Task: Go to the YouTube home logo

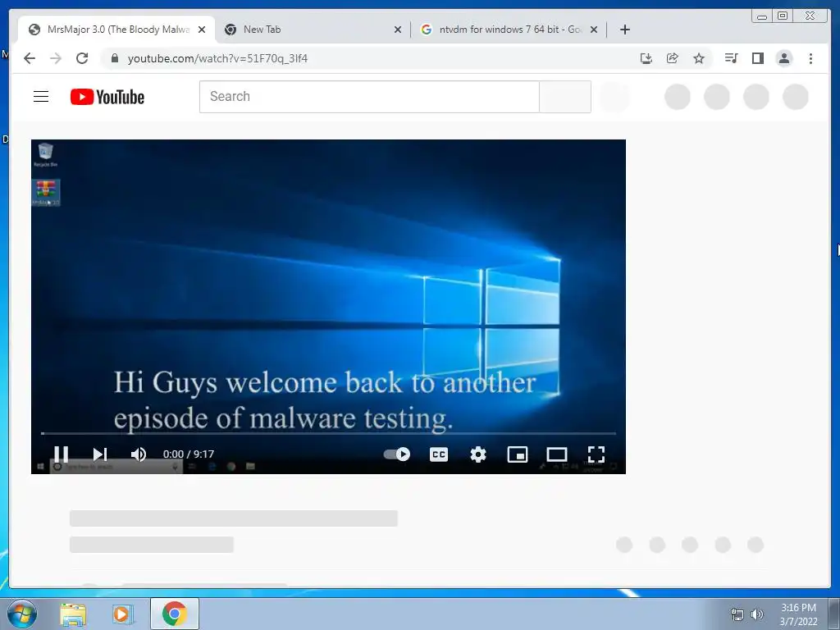Action: 107,97
